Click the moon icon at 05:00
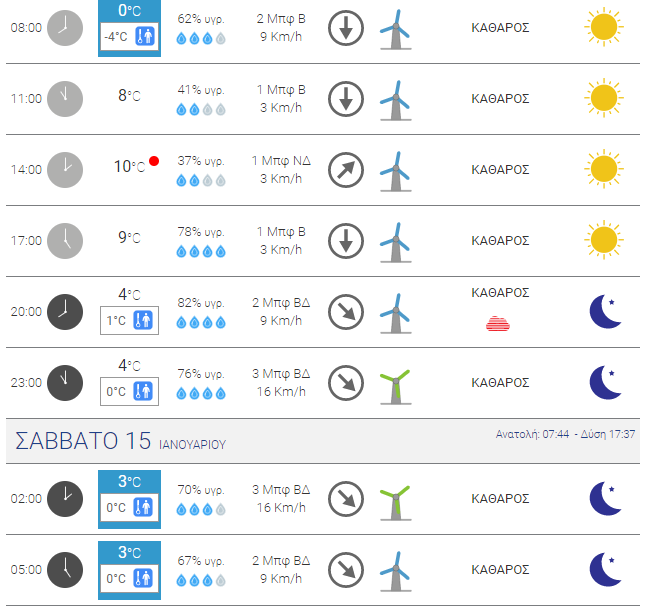The width and height of the screenshot is (653, 610). click(606, 569)
